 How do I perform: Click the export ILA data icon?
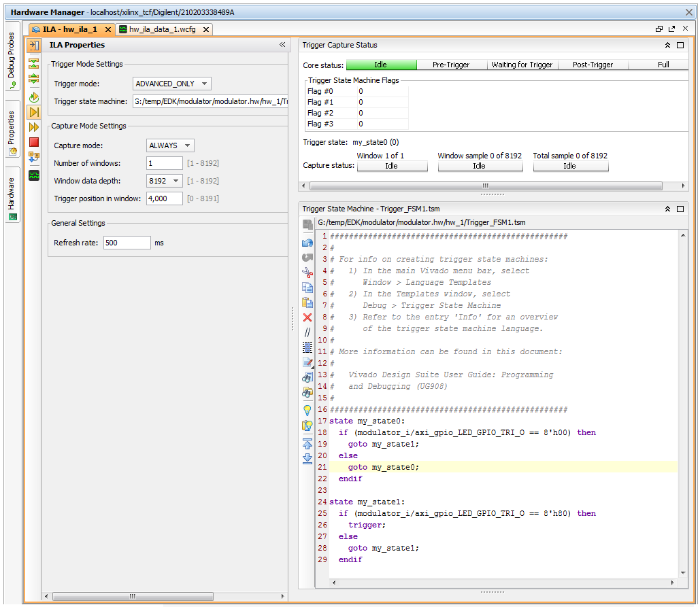click(34, 157)
